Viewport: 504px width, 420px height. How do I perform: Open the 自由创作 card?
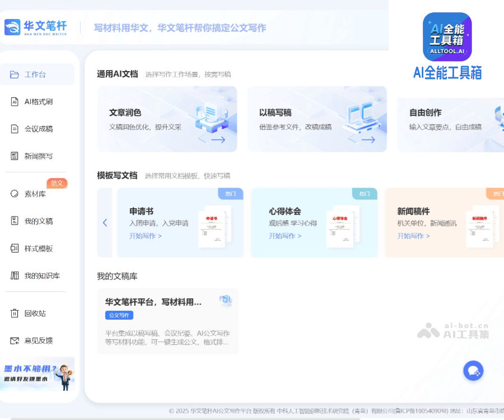(x=450, y=125)
